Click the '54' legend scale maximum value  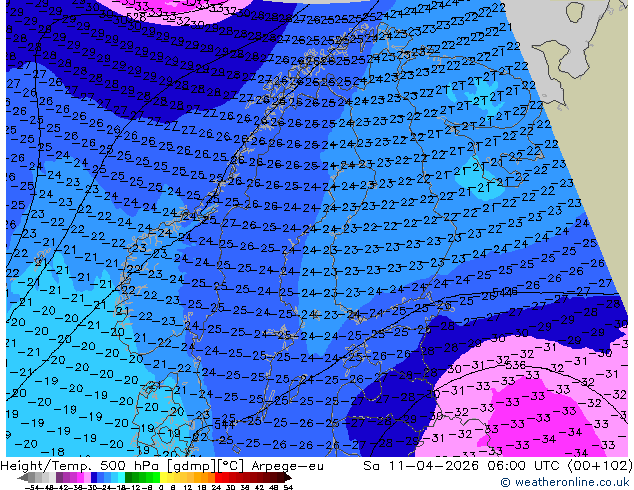[x=287, y=487]
